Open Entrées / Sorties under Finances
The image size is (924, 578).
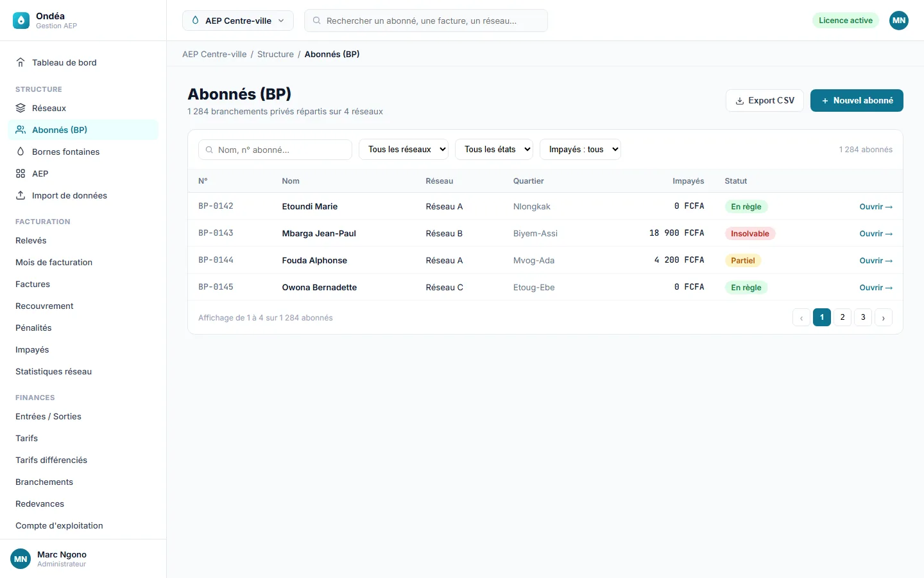point(83,416)
